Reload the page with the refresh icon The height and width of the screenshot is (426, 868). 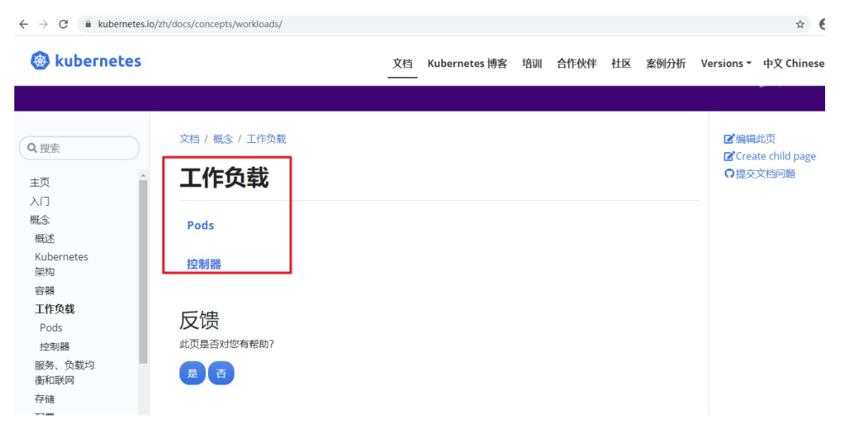pyautogui.click(x=64, y=24)
